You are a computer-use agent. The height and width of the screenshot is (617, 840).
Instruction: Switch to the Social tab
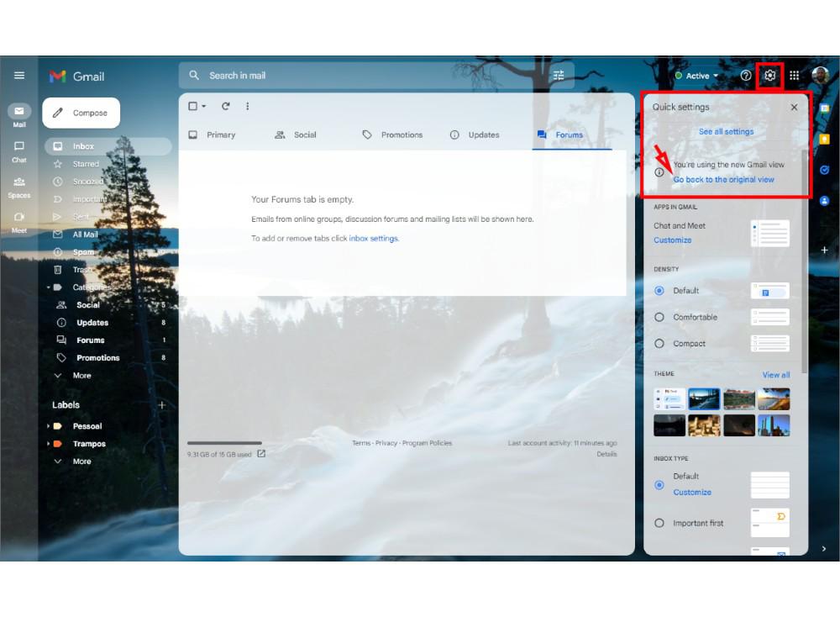coord(295,135)
